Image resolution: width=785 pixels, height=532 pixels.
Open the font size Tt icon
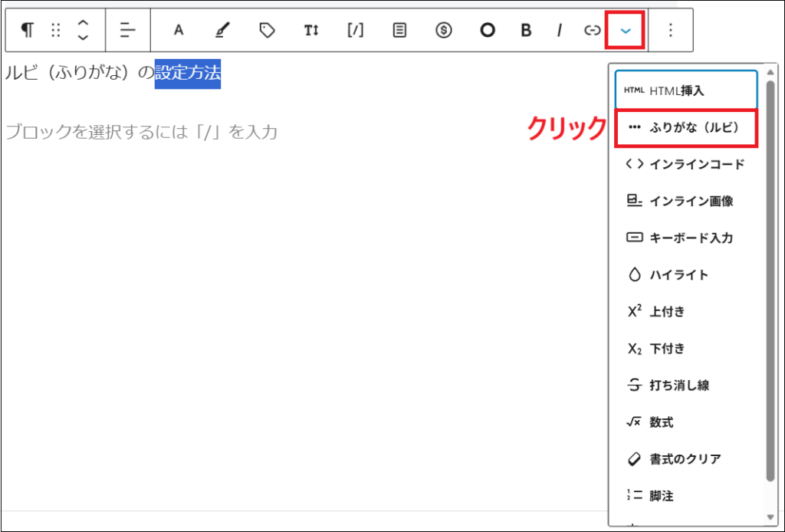pyautogui.click(x=310, y=30)
